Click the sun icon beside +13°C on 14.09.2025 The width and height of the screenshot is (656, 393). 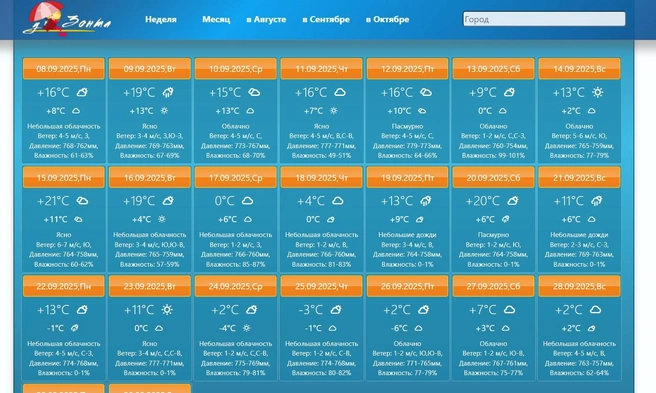tap(597, 92)
